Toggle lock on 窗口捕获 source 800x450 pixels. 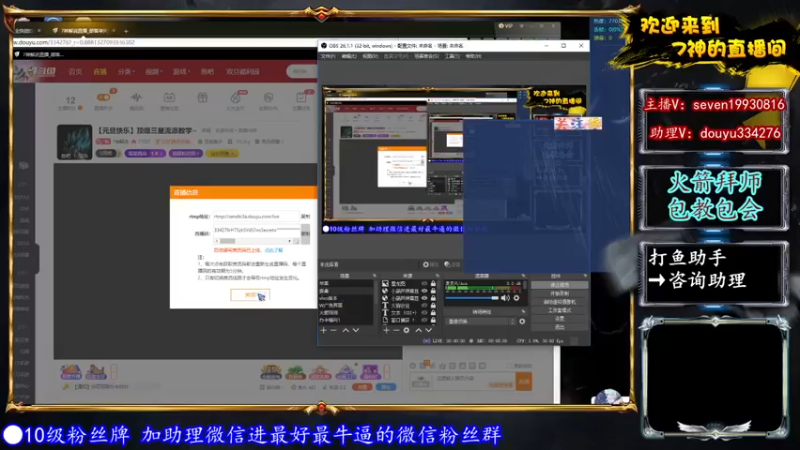tap(433, 320)
